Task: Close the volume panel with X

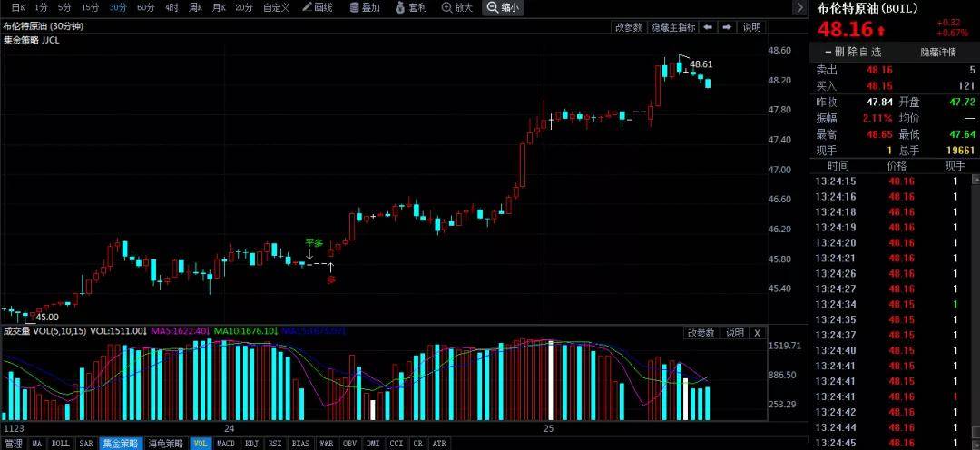Action: point(757,332)
